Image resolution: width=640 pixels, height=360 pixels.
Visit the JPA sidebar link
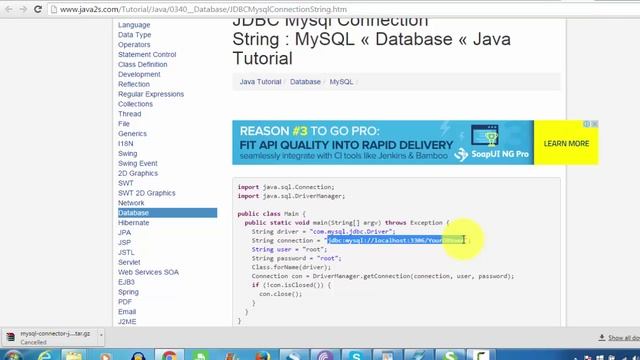[x=124, y=233]
